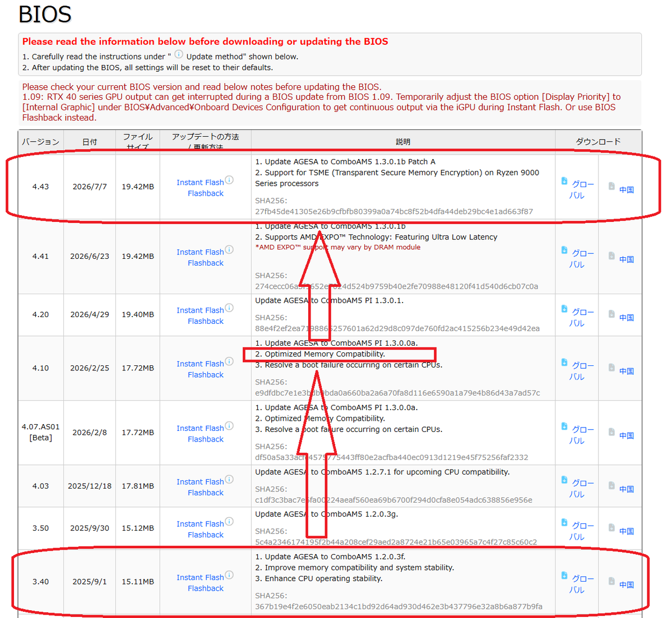The image size is (672, 618).
Task: Download BIOS 4.41 via the グローバル link
Action: (581, 259)
